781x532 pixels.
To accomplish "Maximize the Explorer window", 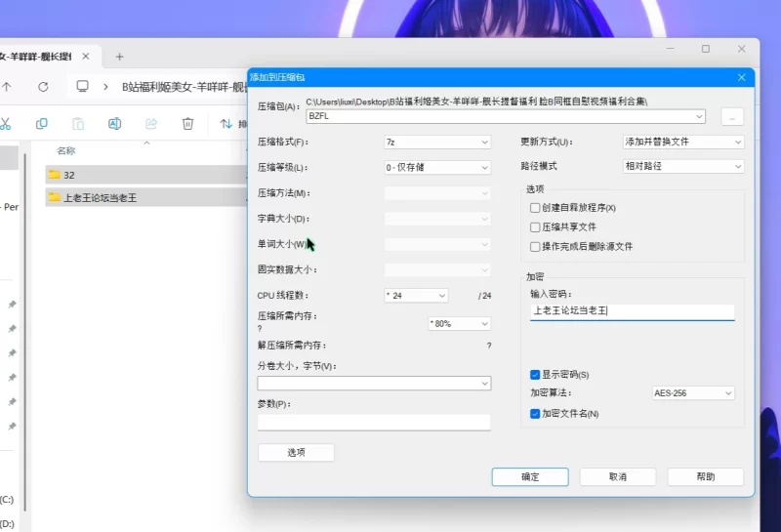I will click(705, 49).
